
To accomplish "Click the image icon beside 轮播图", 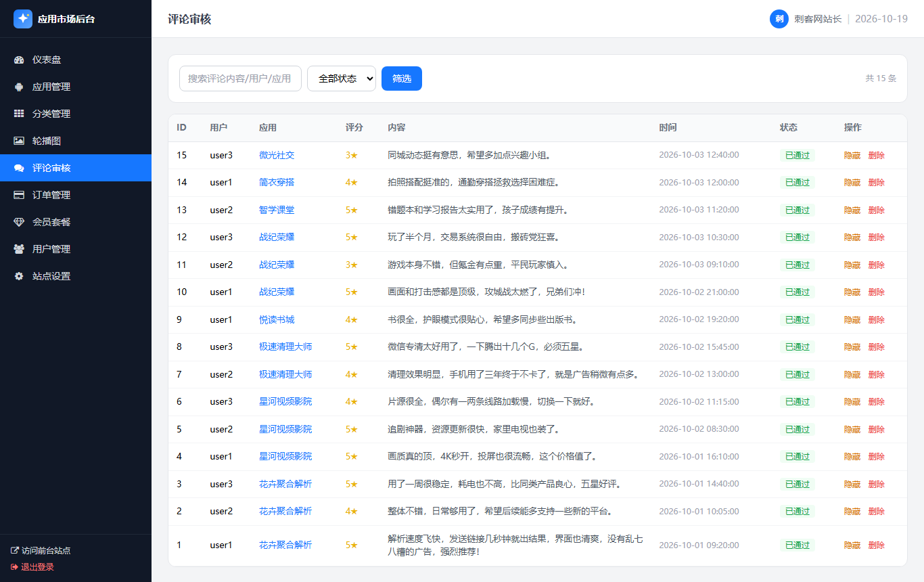I will [19, 141].
